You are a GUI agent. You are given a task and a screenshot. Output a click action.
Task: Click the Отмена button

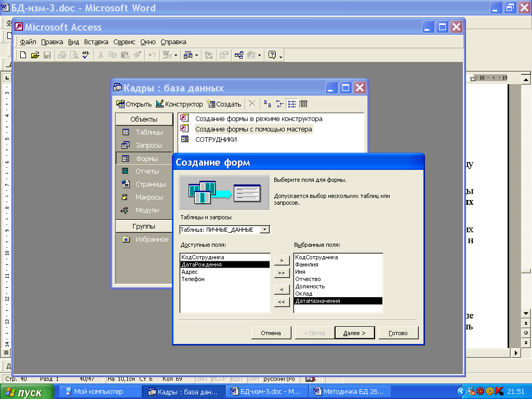271,333
